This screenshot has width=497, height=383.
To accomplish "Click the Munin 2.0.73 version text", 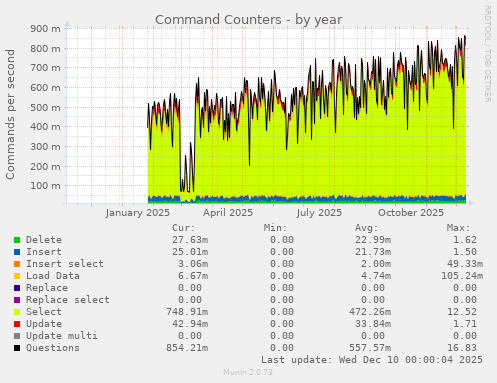I will (248, 372).
